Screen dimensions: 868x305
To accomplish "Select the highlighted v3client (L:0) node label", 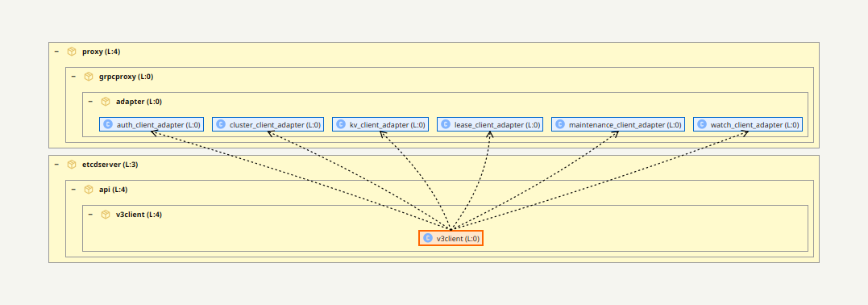I will (458, 239).
